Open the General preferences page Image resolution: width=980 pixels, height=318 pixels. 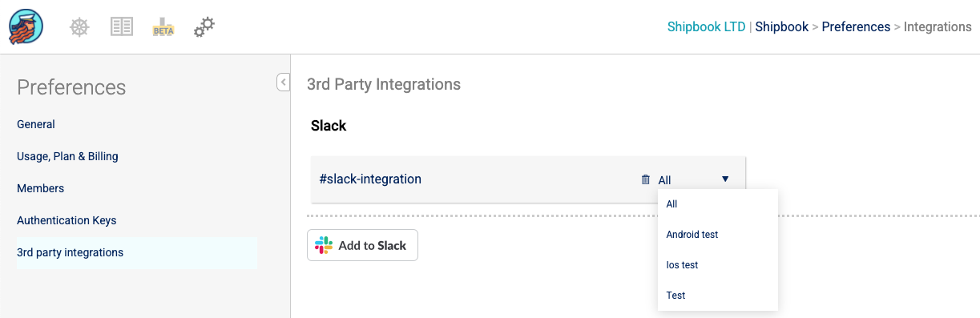(36, 124)
